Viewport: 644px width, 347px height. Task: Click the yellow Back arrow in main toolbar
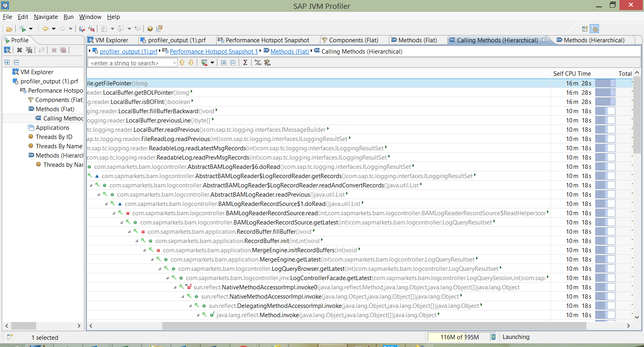click(x=45, y=29)
